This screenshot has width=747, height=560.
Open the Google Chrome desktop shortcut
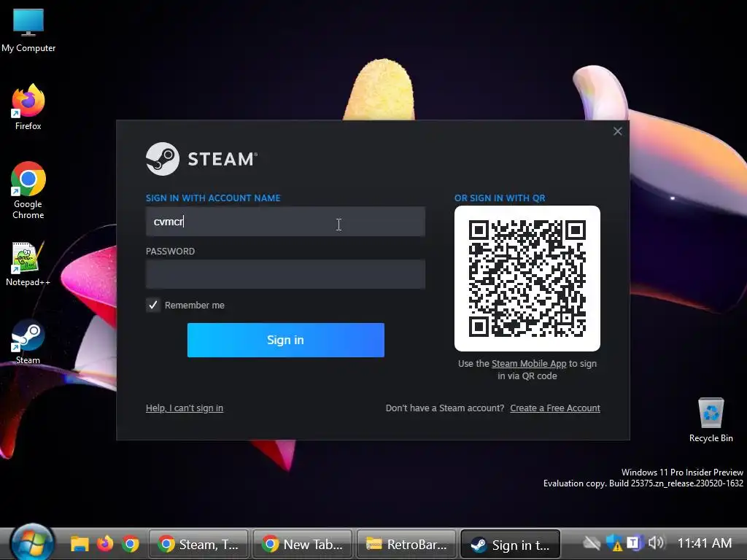click(x=28, y=190)
